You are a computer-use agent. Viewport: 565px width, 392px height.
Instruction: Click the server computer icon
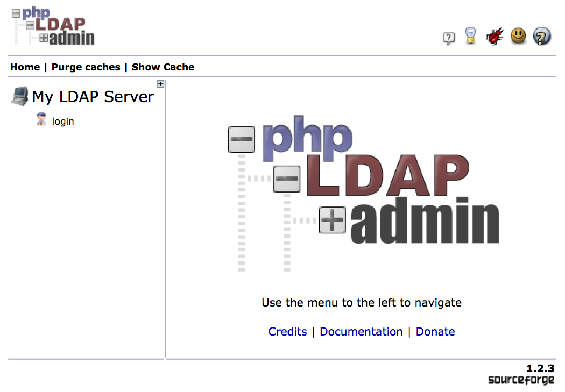(20, 96)
